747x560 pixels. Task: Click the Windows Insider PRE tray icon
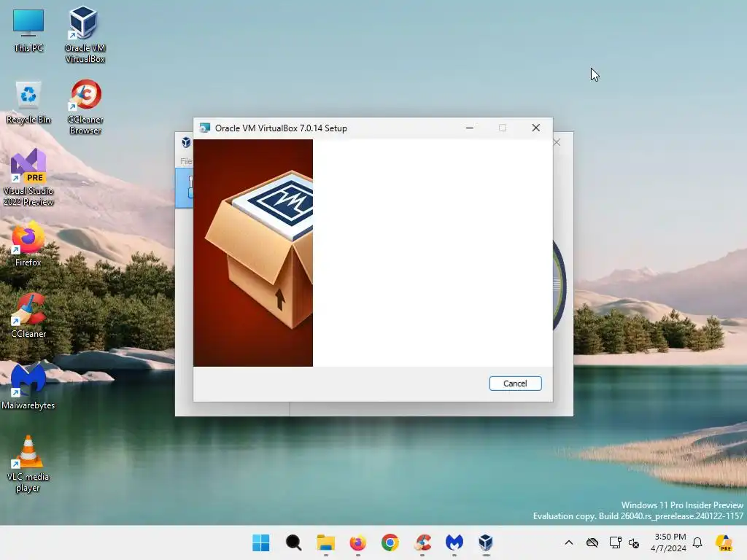click(724, 542)
